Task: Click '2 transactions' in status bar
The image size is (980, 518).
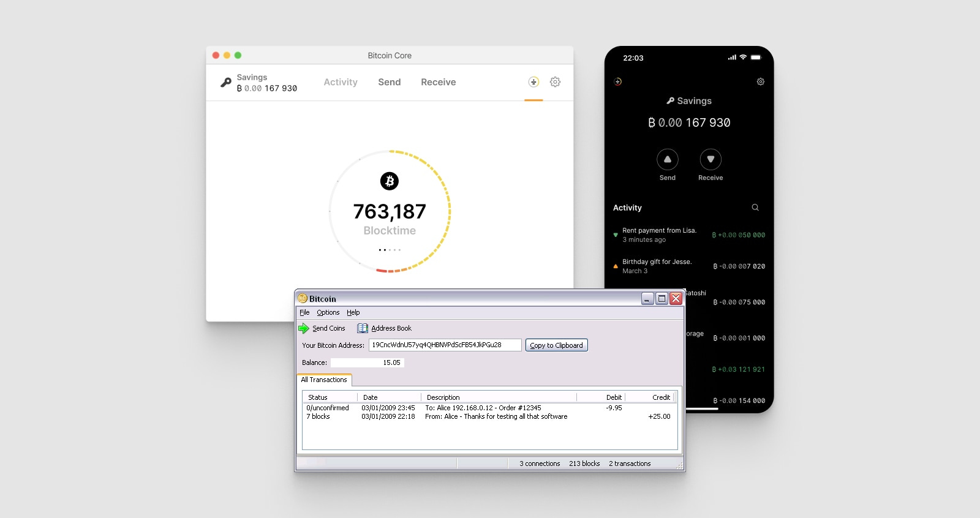Action: pyautogui.click(x=630, y=464)
